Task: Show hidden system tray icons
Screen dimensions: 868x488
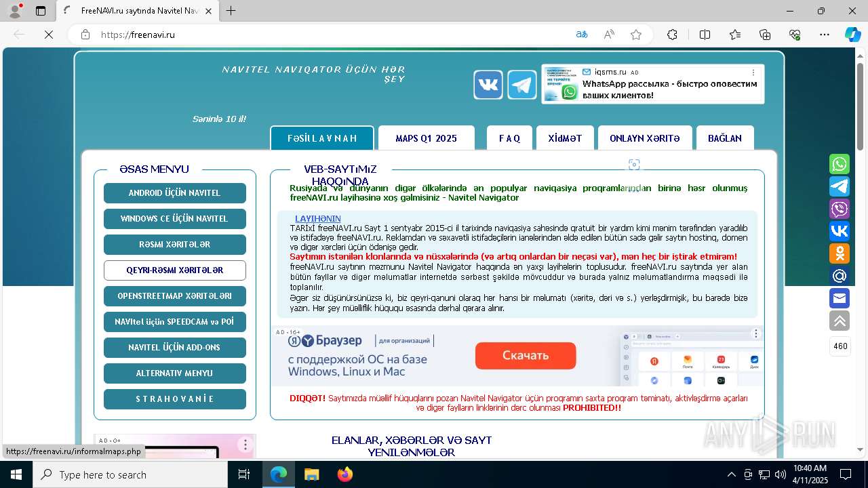Action: click(731, 474)
